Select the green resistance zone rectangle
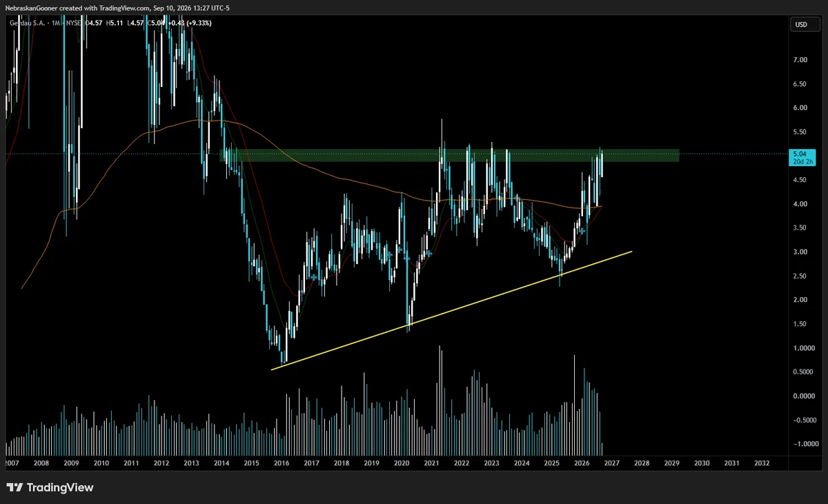828x504 pixels. 449,155
